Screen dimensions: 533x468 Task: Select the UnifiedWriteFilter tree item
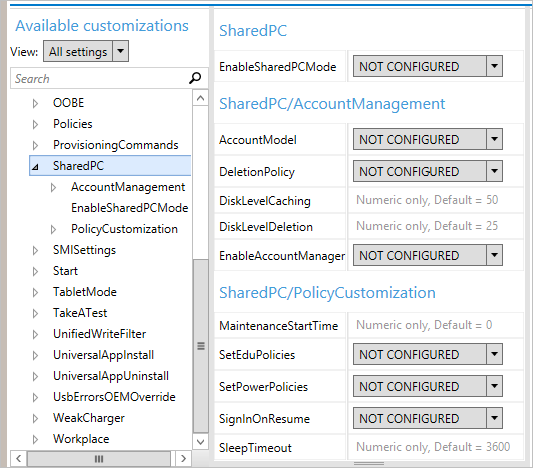tap(99, 334)
